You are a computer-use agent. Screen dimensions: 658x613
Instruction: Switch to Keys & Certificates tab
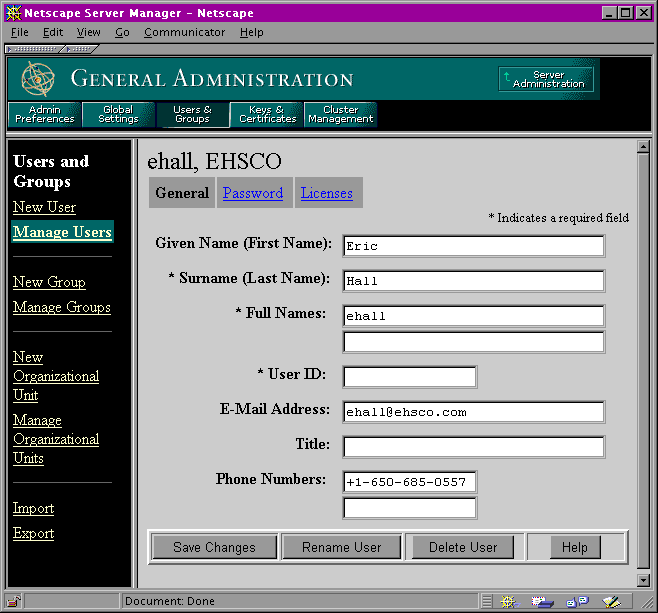coord(267,115)
